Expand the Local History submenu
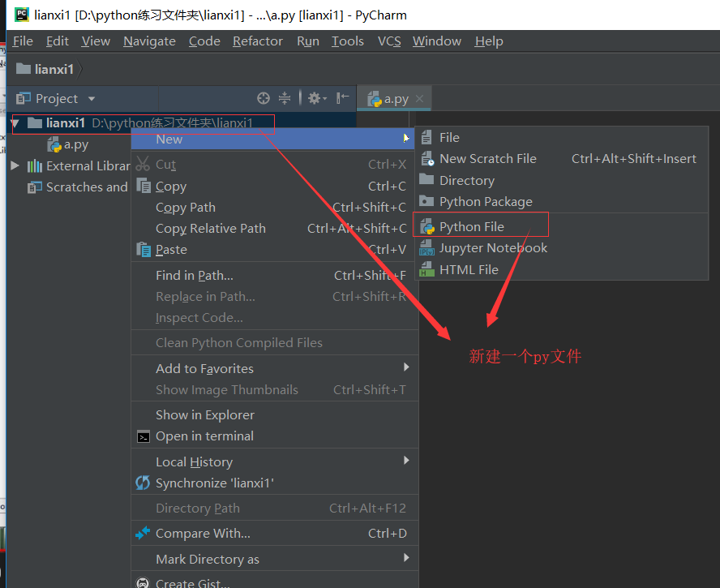Viewport: 720px width, 588px height. coord(194,461)
